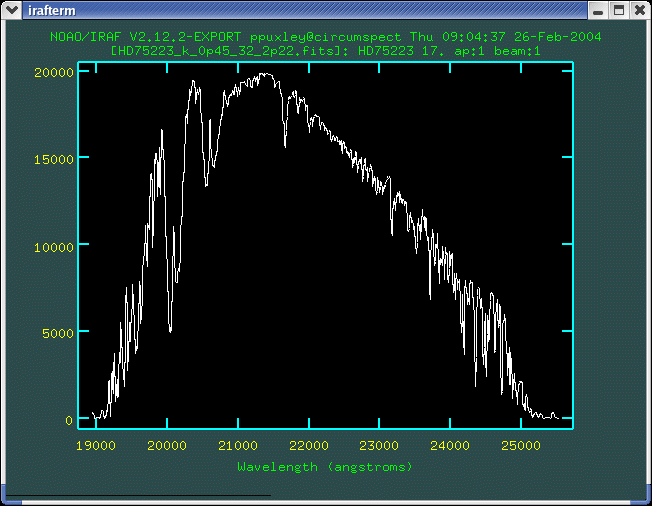Click the 19000 x-axis tick label
The width and height of the screenshot is (652, 506).
click(x=96, y=446)
